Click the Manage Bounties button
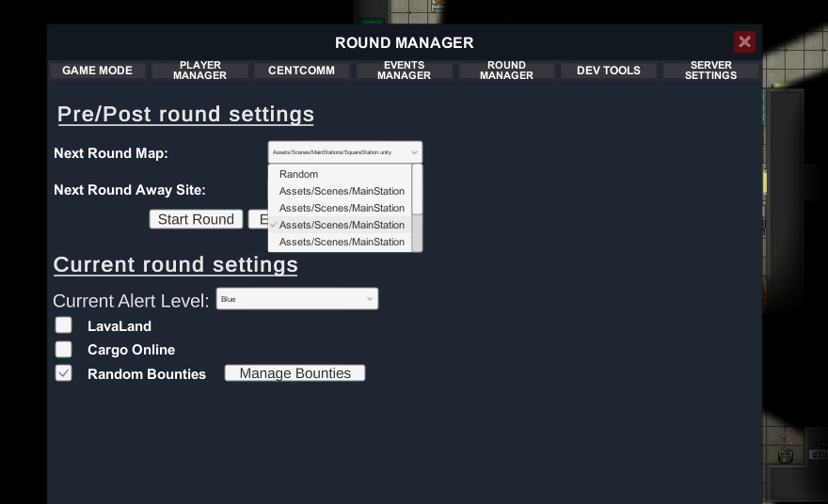The width and height of the screenshot is (828, 504). coord(295,373)
